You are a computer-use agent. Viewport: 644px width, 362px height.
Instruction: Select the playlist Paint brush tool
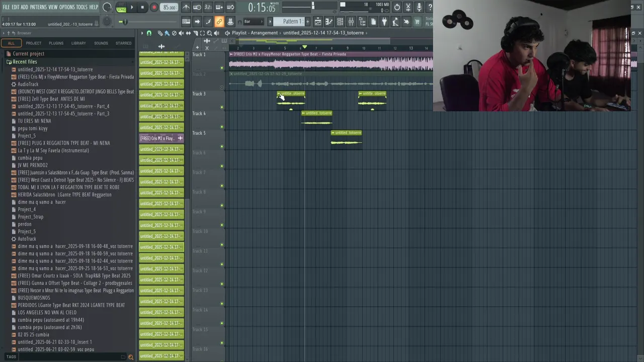167,33
